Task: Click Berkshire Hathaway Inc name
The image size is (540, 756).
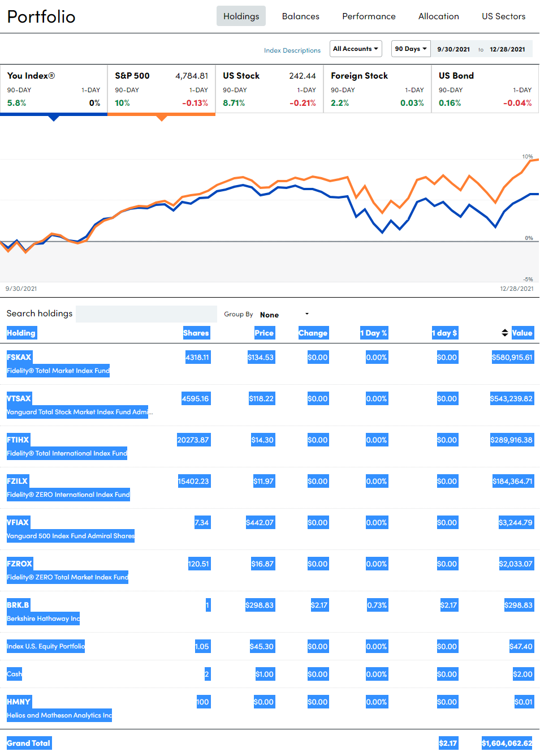Action: point(44,619)
